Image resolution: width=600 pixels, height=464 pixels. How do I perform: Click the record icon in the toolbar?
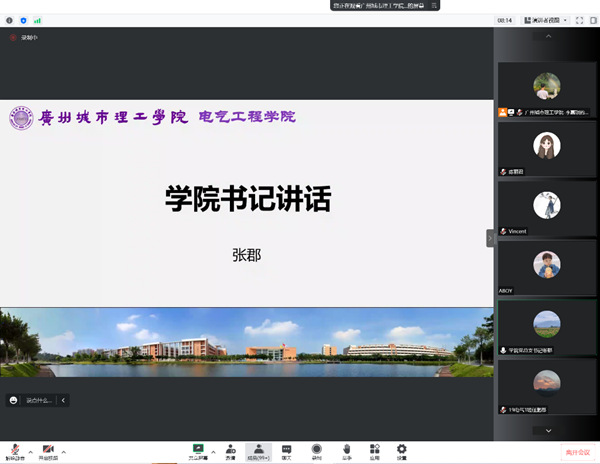point(316,452)
